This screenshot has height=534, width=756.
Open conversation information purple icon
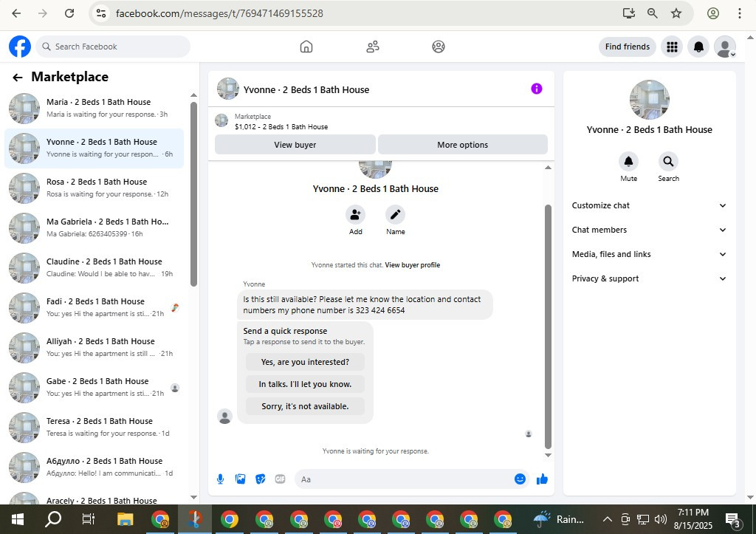tap(537, 89)
